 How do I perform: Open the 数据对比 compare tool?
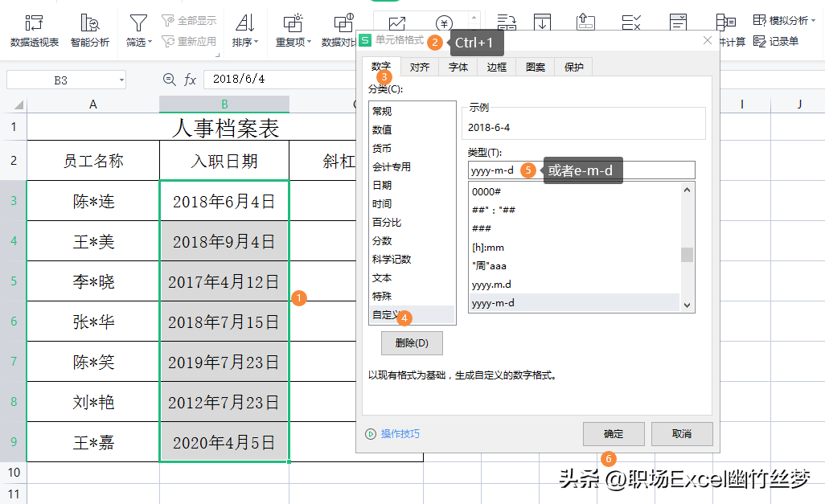[x=339, y=31]
